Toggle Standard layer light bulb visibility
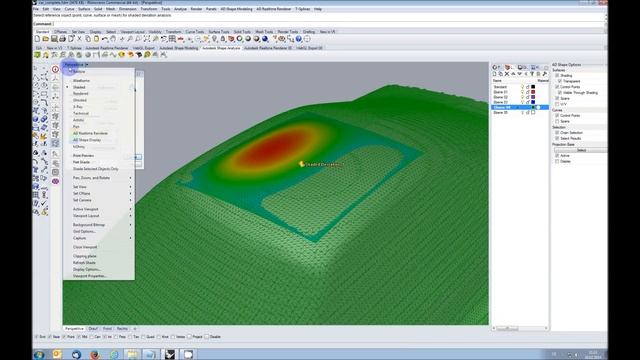 (522, 87)
